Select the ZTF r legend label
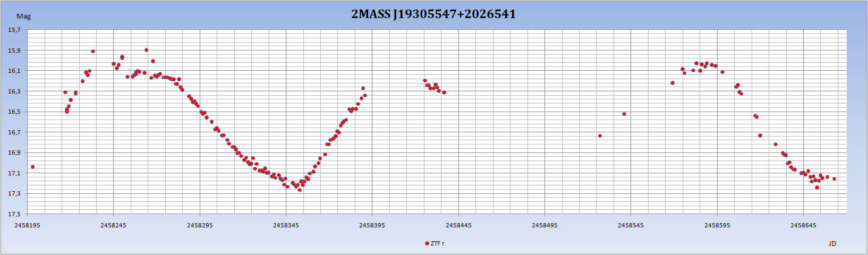868x255 pixels. point(437,243)
